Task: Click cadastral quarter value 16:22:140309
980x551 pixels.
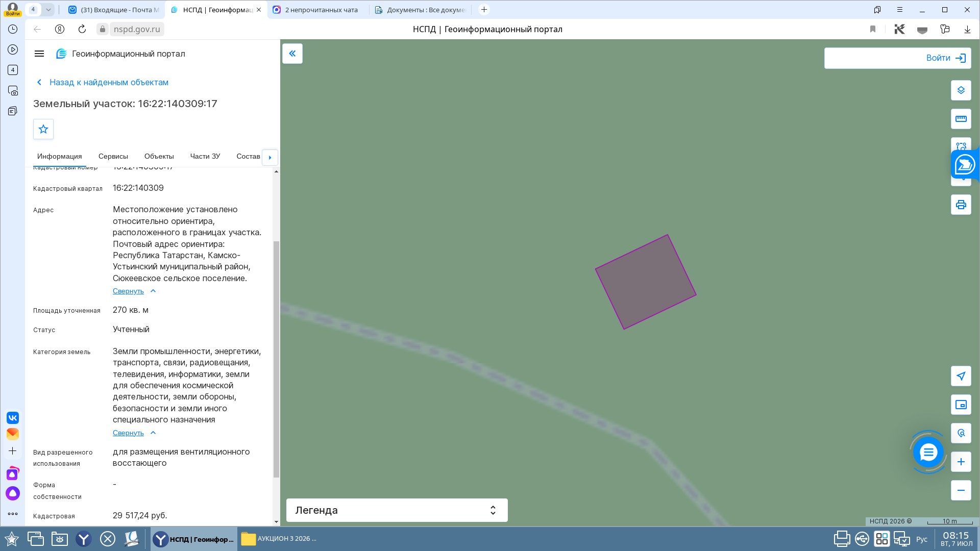Action: tap(138, 188)
